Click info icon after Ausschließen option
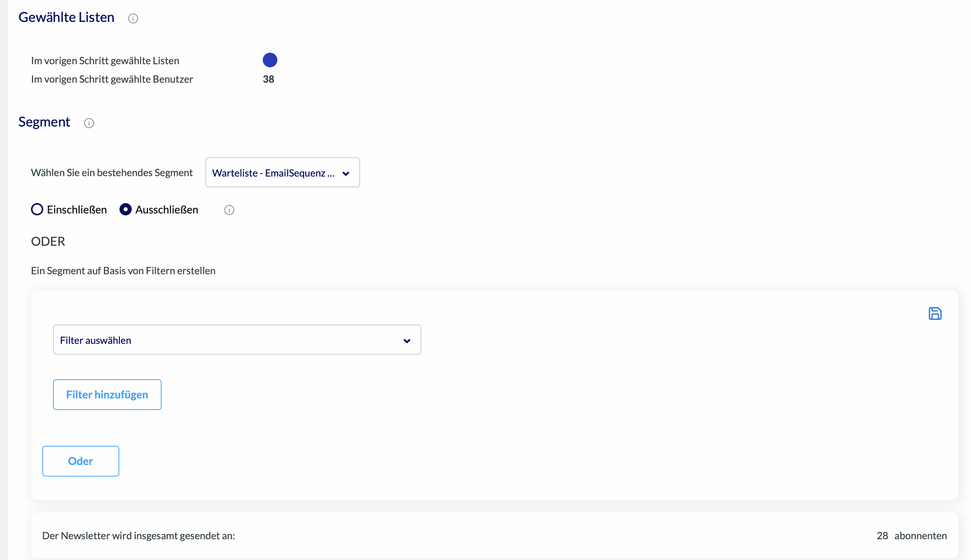 (229, 210)
